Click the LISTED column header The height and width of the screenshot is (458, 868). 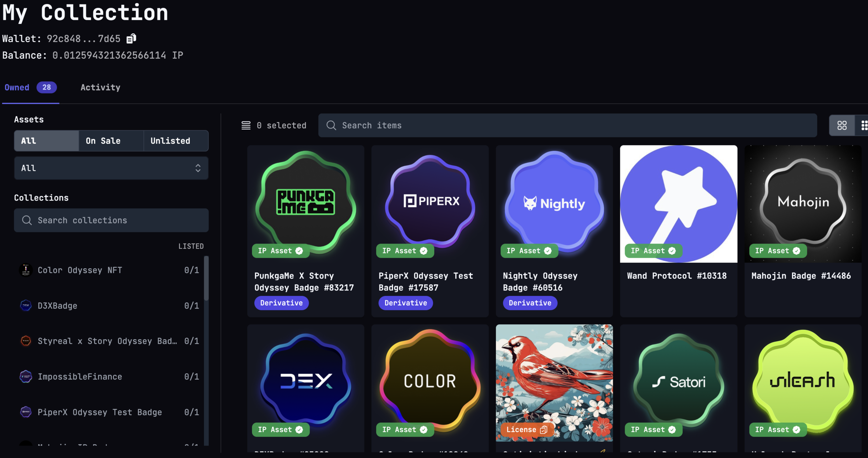(x=191, y=246)
